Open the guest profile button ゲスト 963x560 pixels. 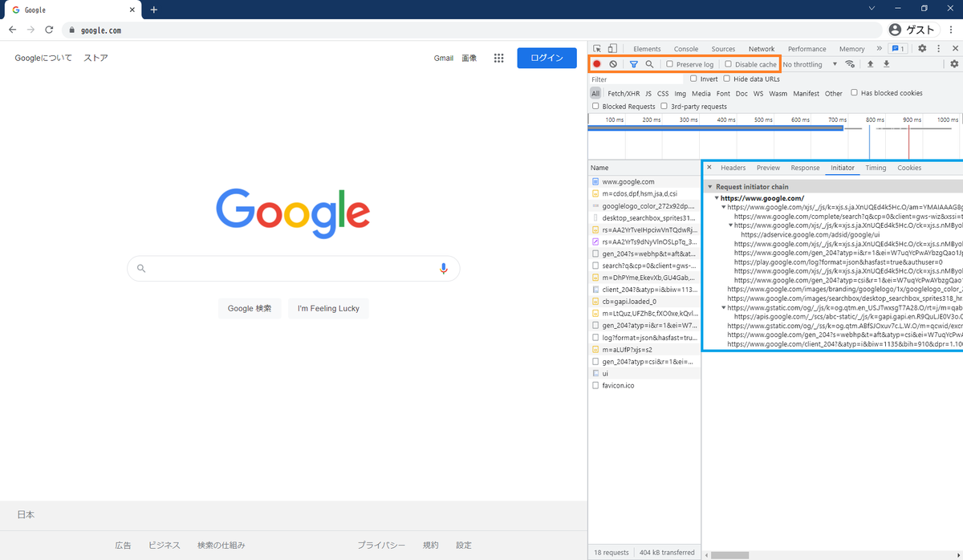[x=912, y=30]
